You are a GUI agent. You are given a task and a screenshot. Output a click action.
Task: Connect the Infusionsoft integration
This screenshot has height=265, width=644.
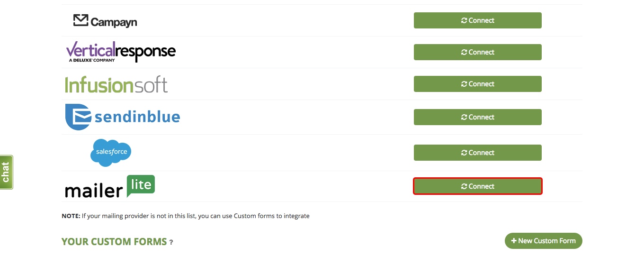coord(477,84)
